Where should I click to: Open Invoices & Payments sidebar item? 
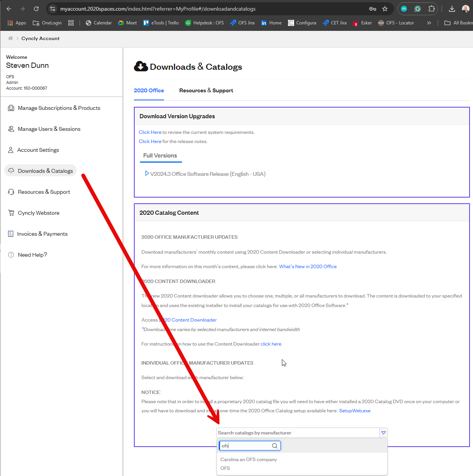pyautogui.click(x=38, y=234)
